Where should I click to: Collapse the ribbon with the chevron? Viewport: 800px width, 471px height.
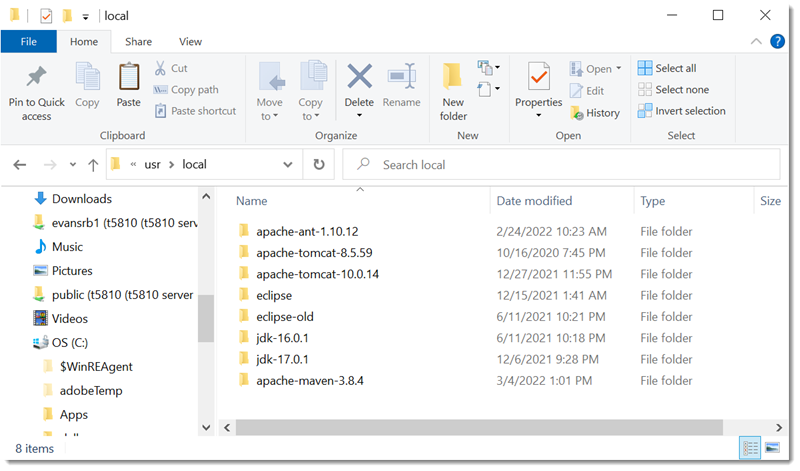click(x=756, y=41)
